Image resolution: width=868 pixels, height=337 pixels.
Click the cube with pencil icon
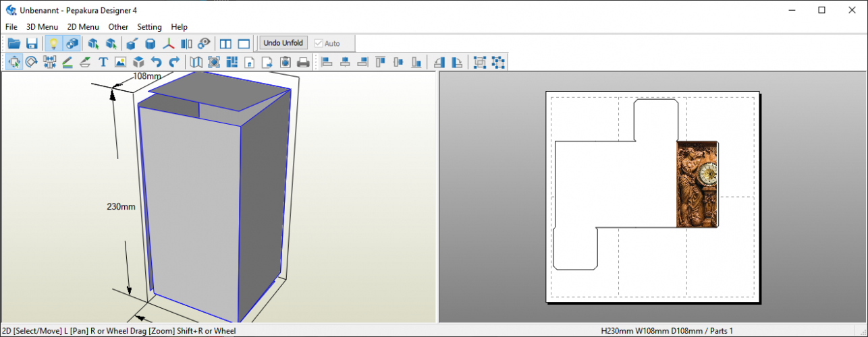(132, 44)
